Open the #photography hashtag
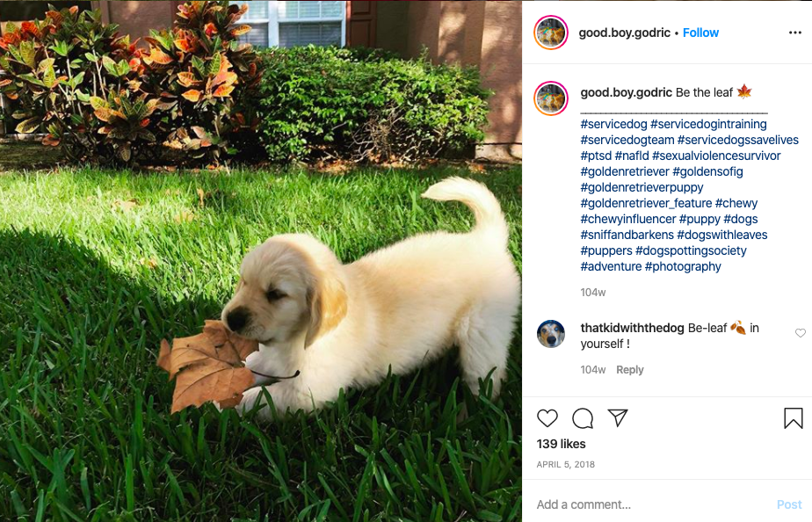This screenshot has height=522, width=812. pyautogui.click(x=683, y=266)
